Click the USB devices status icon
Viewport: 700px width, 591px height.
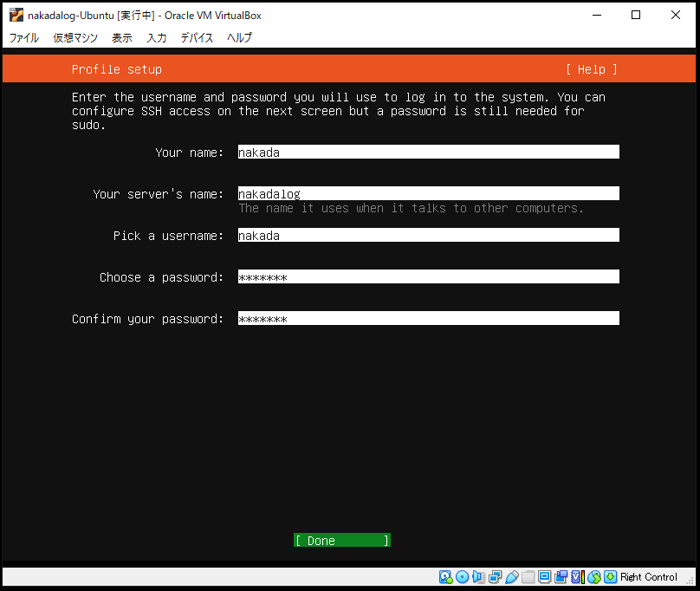pos(512,577)
